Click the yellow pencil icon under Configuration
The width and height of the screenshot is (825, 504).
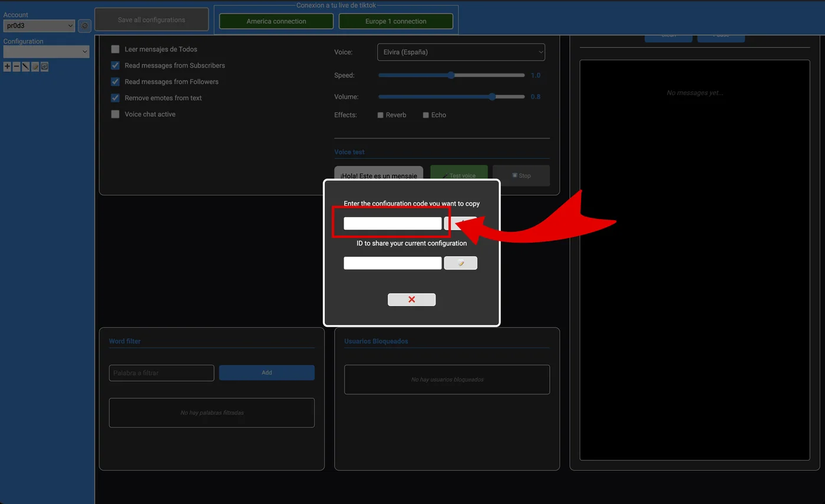35,67
